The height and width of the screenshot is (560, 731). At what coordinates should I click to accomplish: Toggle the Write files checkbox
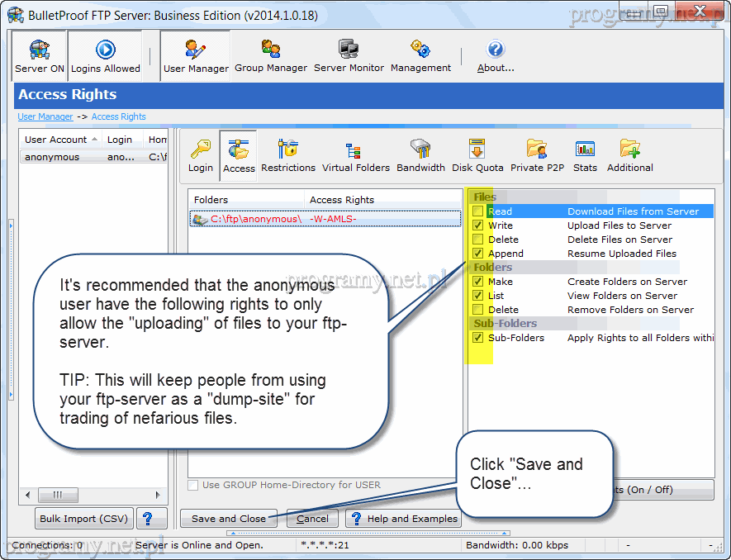pyautogui.click(x=477, y=226)
